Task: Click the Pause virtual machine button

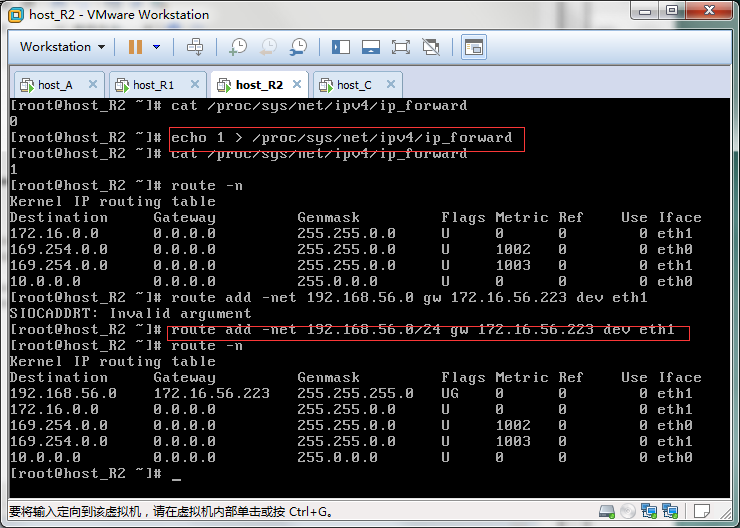Action: [135, 47]
